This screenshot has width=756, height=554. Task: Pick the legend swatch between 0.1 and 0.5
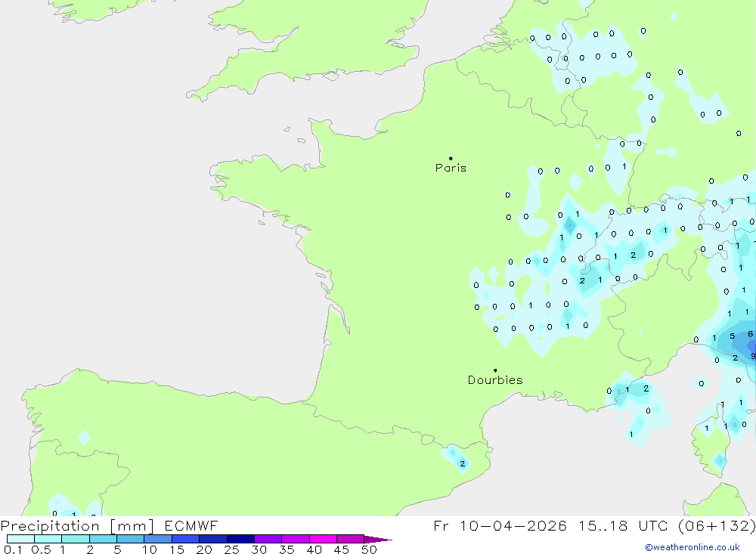tap(21, 539)
